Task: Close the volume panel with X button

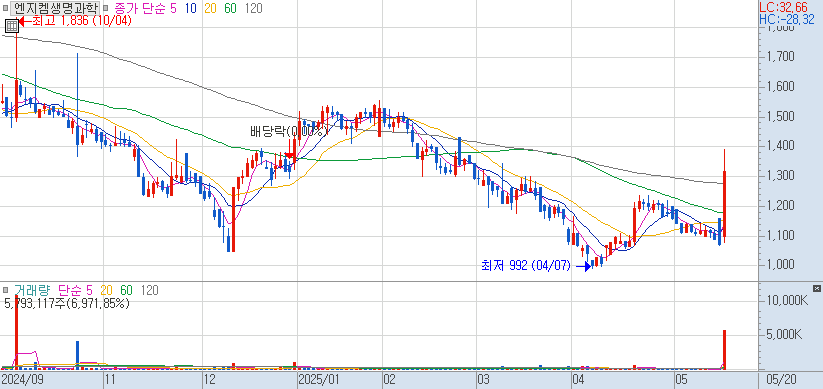Action: click(x=816, y=288)
